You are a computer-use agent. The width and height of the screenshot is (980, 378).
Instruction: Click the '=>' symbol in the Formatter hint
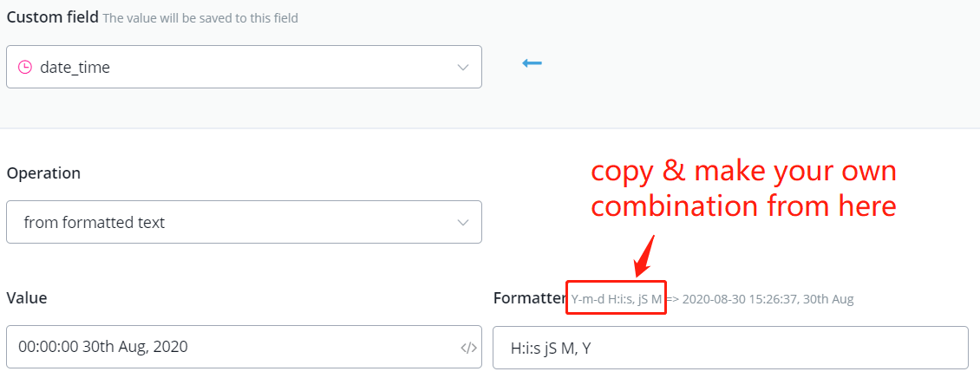pyautogui.click(x=672, y=299)
